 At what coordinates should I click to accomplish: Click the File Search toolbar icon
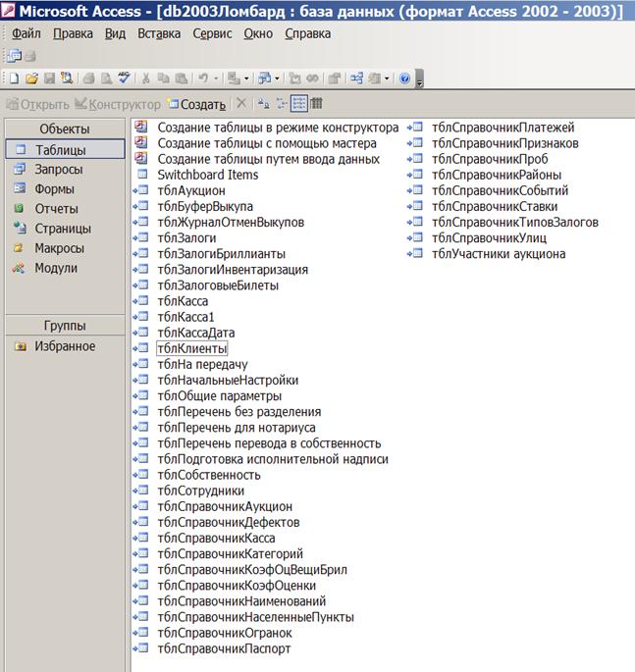[67, 78]
